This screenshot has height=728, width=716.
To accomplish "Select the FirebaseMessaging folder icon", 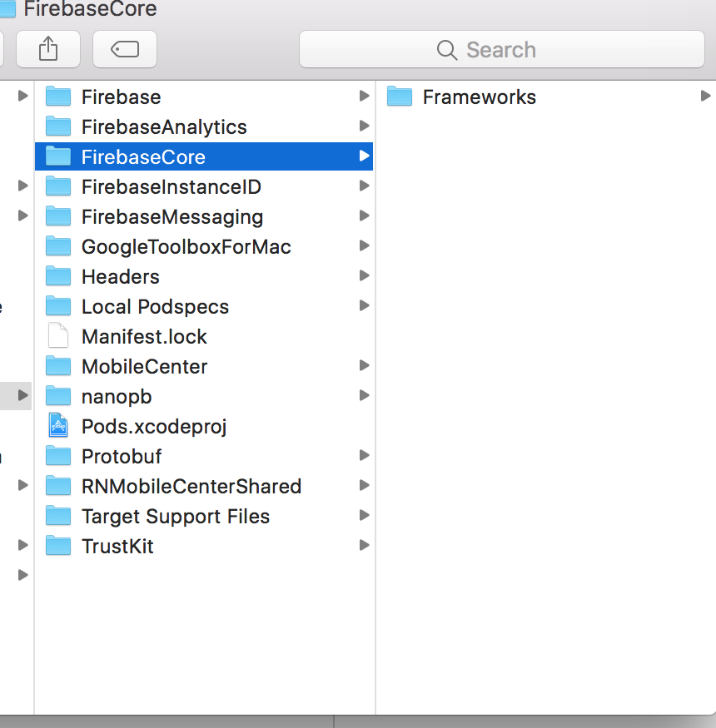I will [x=58, y=215].
